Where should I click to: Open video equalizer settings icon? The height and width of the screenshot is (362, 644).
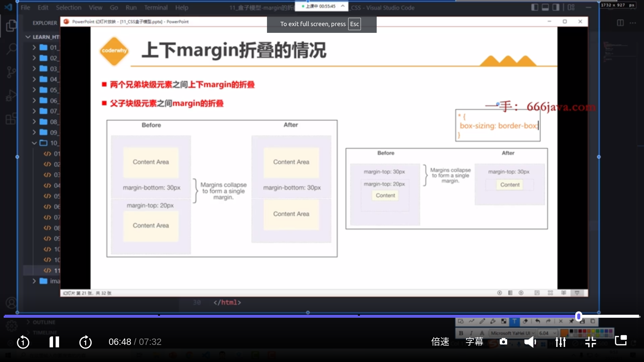click(x=560, y=342)
